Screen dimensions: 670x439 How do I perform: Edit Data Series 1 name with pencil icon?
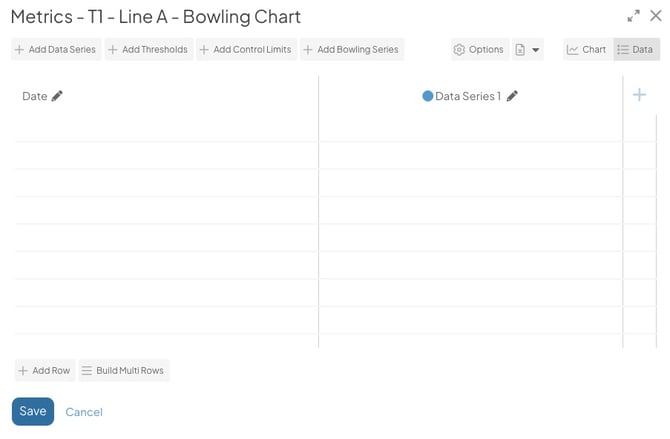pos(512,96)
